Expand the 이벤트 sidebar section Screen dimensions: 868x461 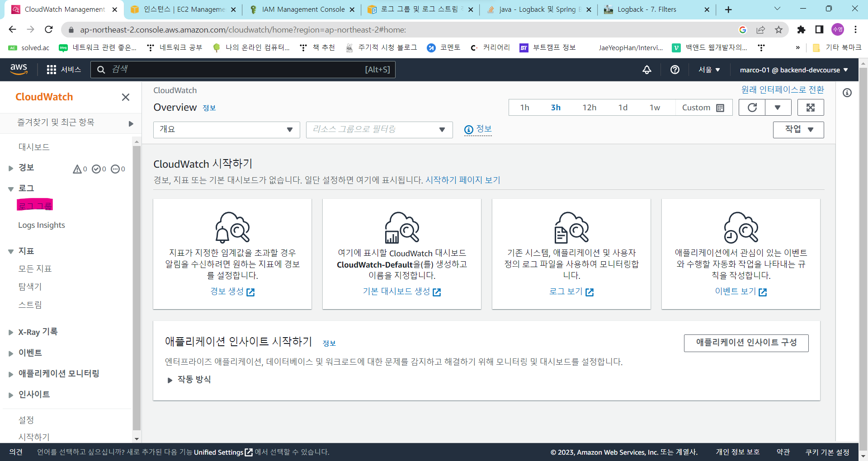click(11, 353)
